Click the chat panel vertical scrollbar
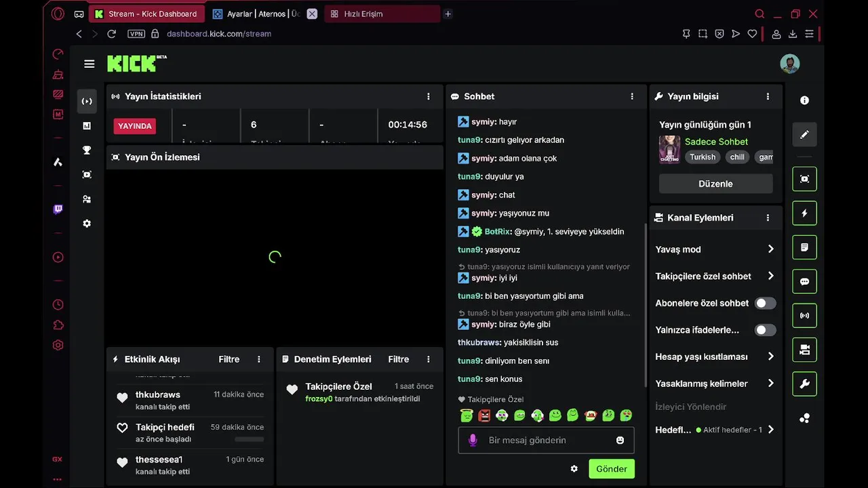The height and width of the screenshot is (488, 868). [x=645, y=305]
